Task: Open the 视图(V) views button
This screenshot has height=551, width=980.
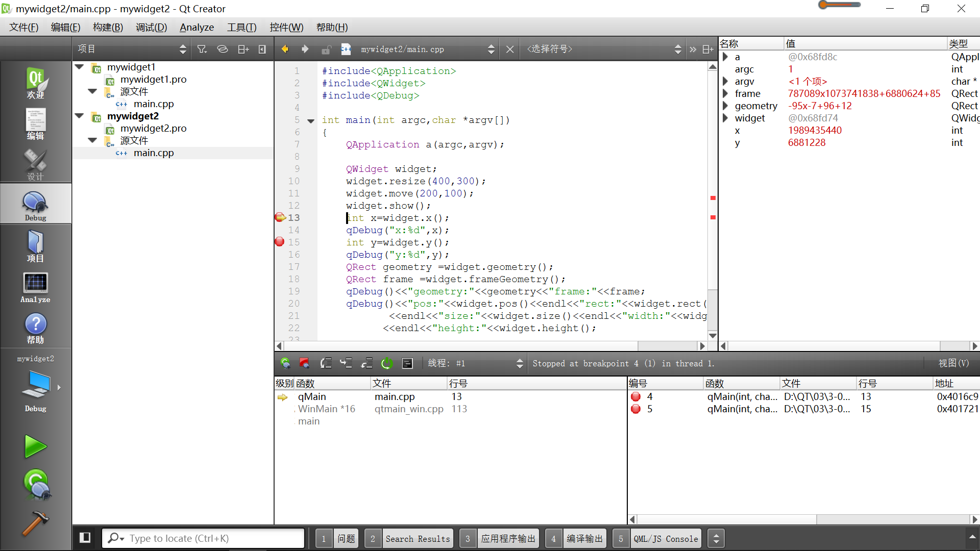Action: click(x=953, y=363)
